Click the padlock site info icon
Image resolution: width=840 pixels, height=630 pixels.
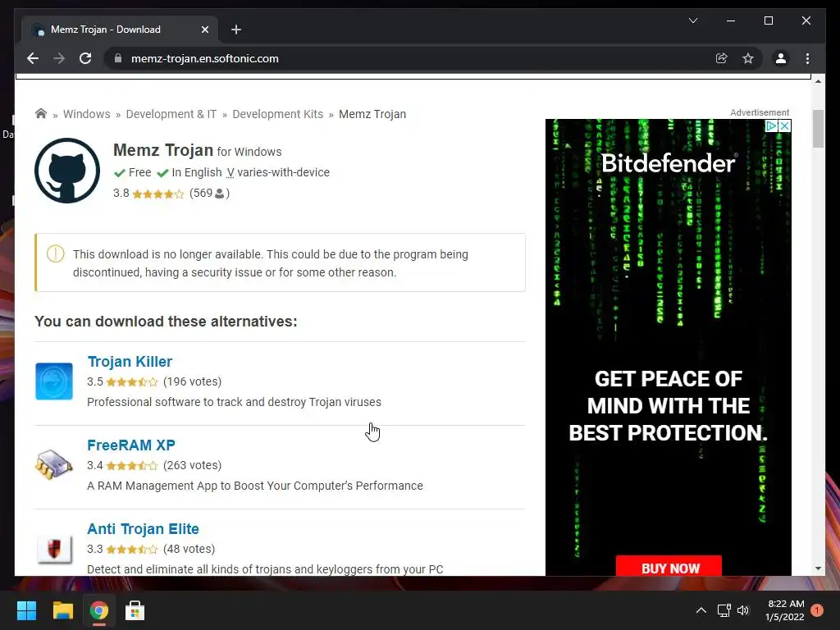[118, 58]
